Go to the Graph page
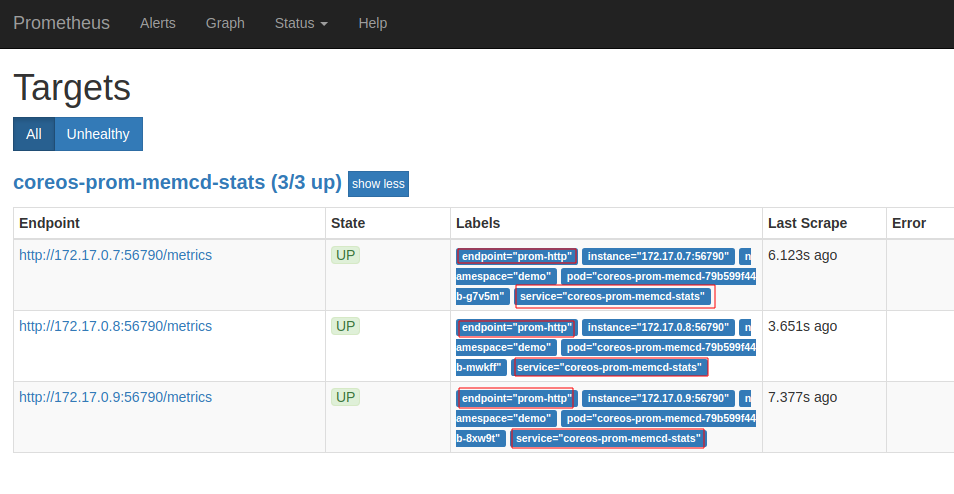 (x=225, y=23)
